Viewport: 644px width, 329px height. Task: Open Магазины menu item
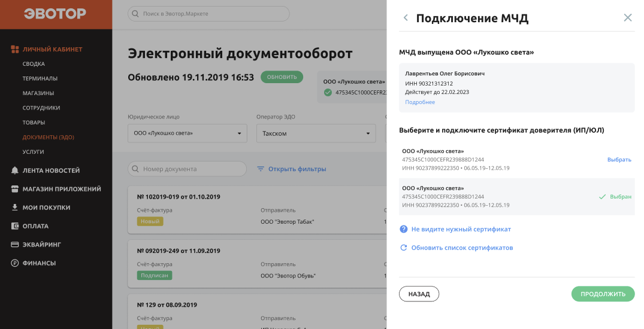coord(38,93)
